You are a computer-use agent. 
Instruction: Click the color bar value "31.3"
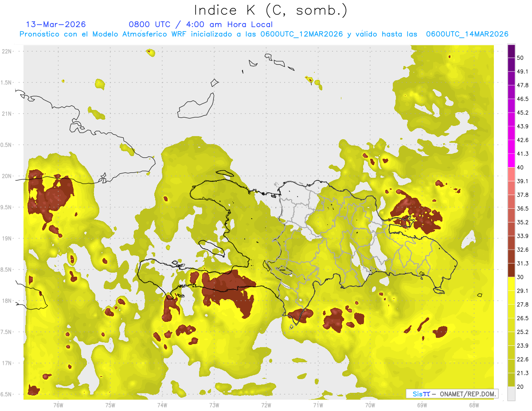tap(523, 263)
